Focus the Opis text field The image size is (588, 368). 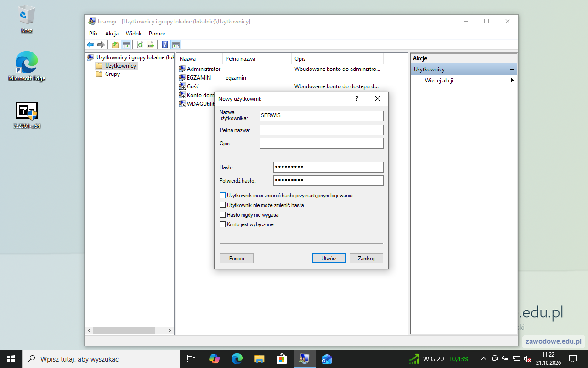(x=322, y=144)
